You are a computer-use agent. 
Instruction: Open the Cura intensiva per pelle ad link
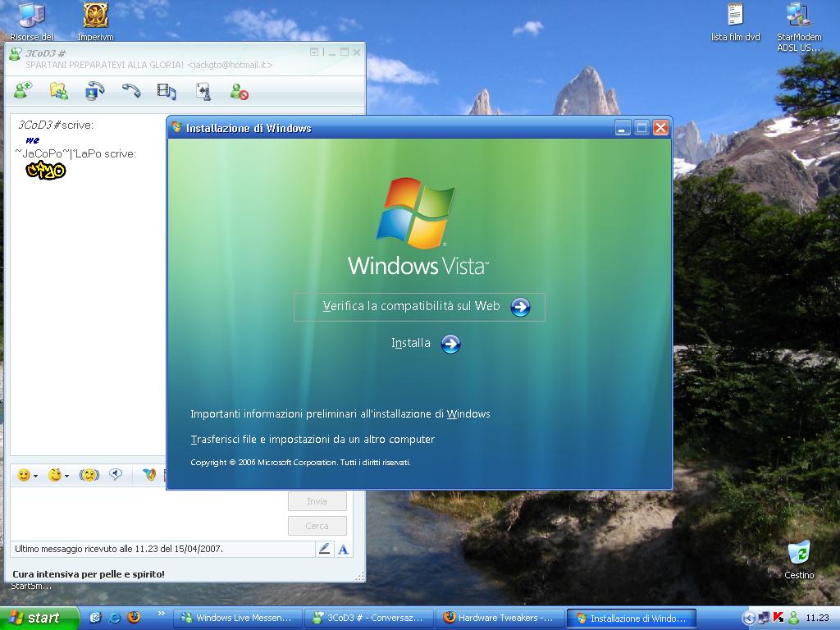pyautogui.click(x=89, y=574)
